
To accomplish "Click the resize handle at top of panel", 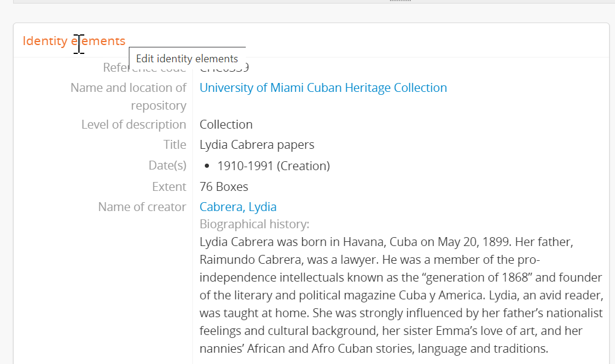I will pyautogui.click(x=400, y=1).
